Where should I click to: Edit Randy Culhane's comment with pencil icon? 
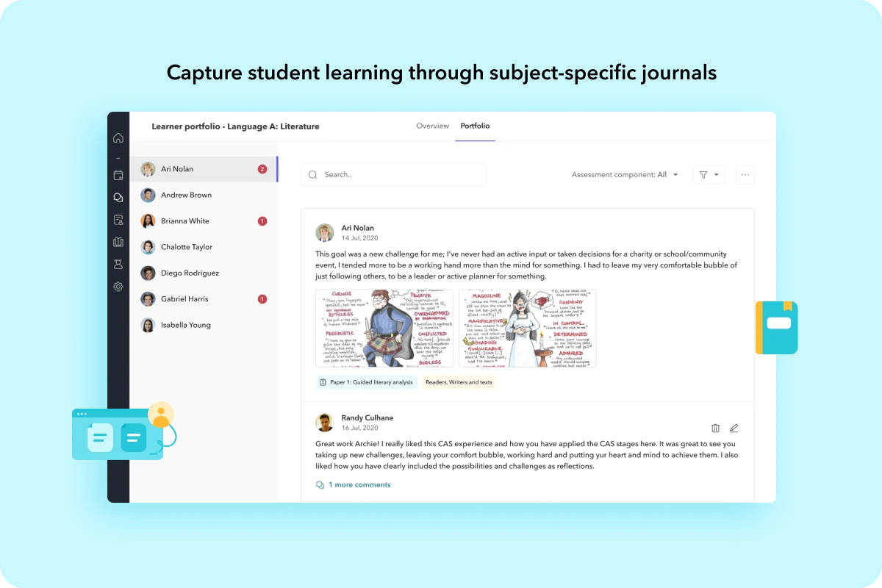pos(734,428)
